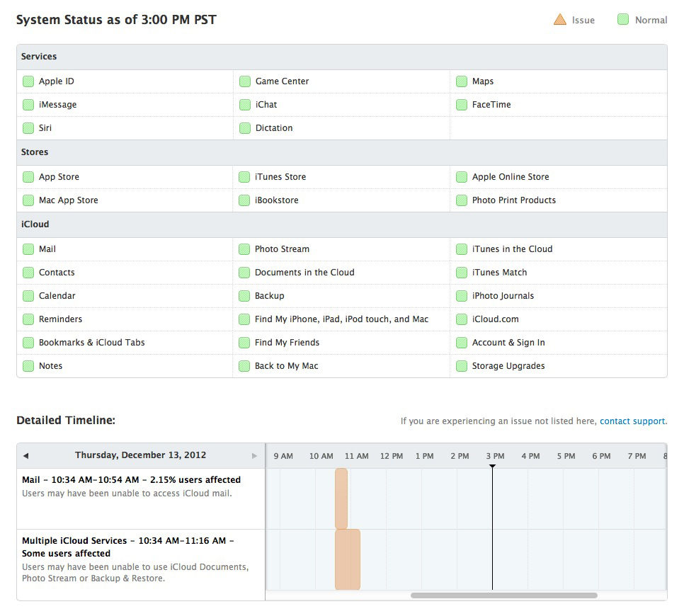Click the iBookstore status icon
Viewport: 684px width, 616px height.
(x=244, y=200)
